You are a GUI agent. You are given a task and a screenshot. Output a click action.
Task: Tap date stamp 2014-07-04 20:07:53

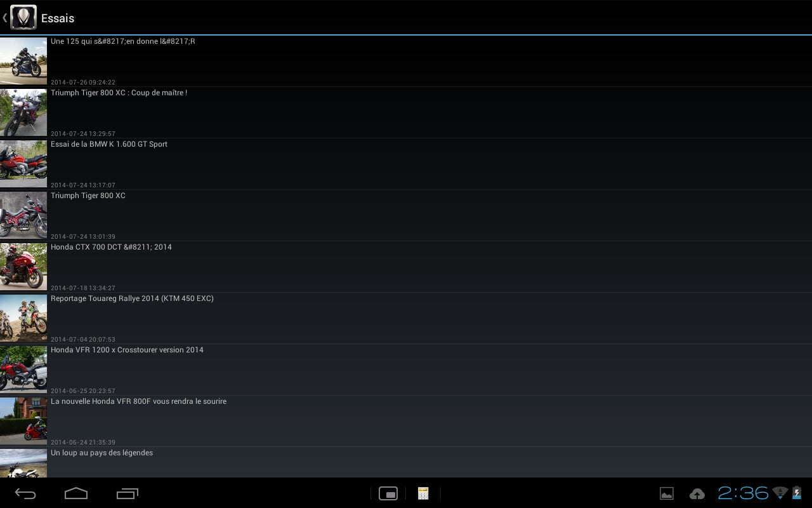click(x=83, y=340)
